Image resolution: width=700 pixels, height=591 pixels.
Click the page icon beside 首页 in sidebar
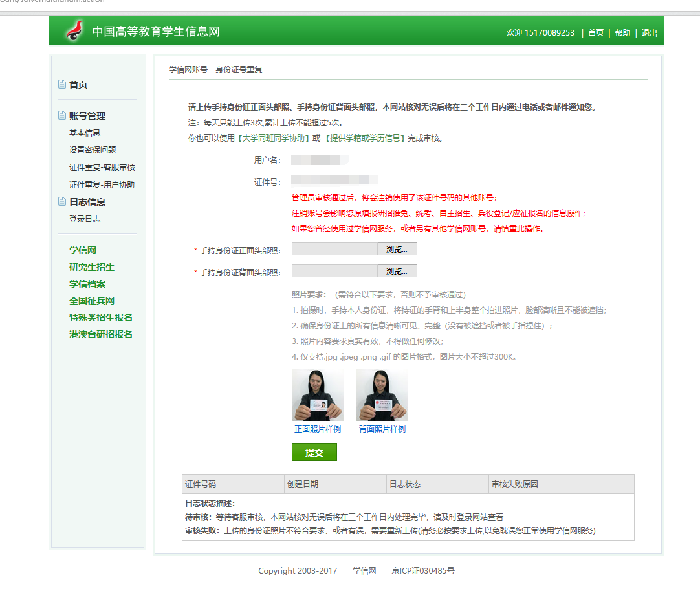pos(61,83)
